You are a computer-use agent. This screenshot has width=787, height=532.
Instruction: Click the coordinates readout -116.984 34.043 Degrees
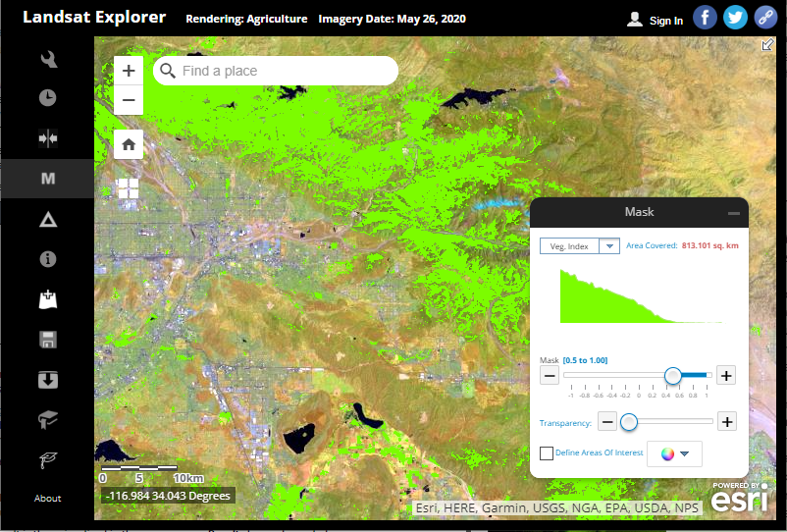[x=169, y=496]
